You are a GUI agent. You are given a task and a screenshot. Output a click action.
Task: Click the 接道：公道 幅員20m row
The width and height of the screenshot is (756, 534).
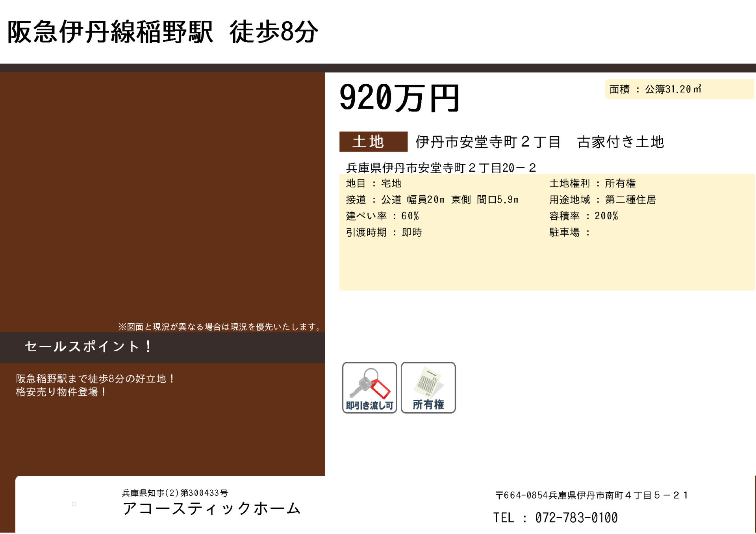point(432,200)
